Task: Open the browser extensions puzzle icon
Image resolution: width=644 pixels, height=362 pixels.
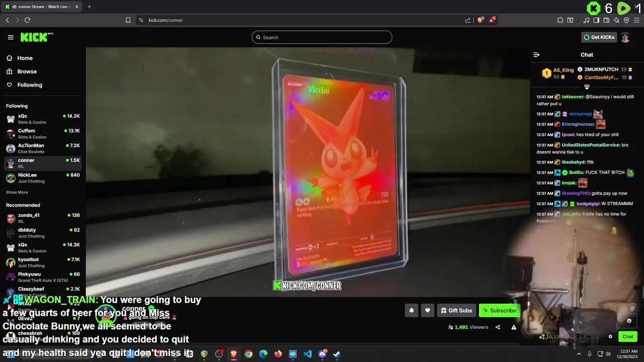Action: 560,20
